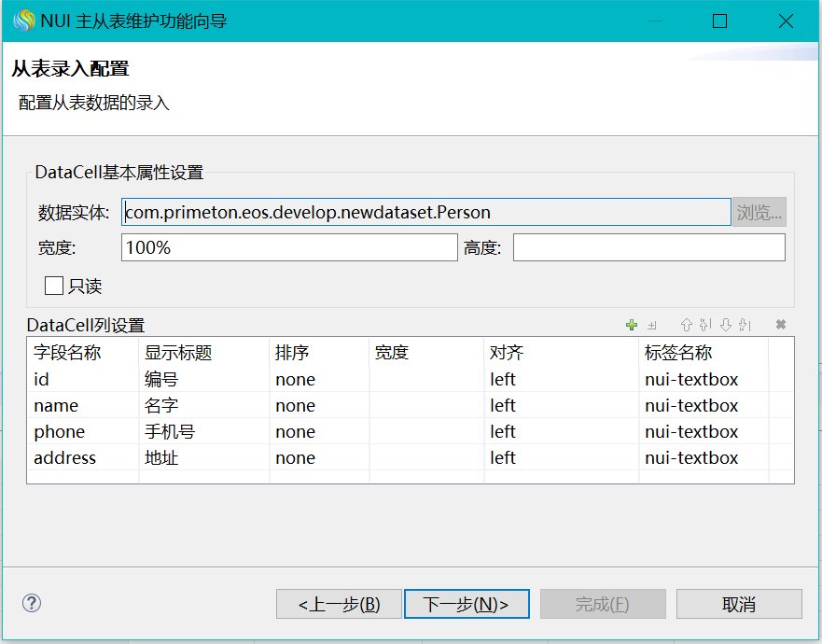Enable the 只读 checkbox

(54, 286)
